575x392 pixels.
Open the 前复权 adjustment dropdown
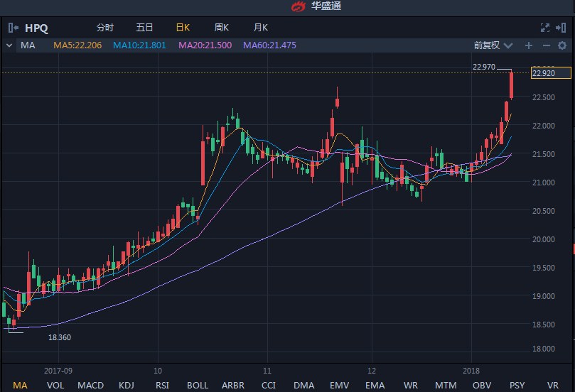[x=493, y=45]
